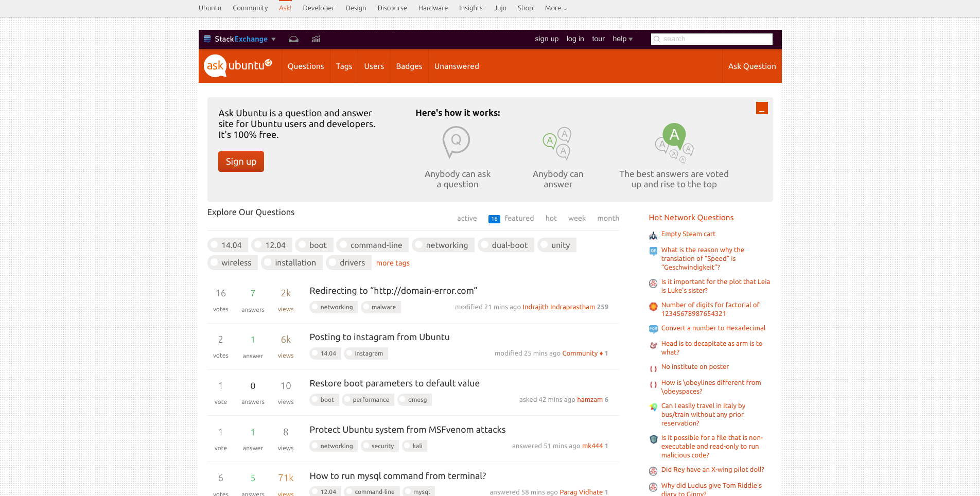Open the tour link
Screen dimensions: 980x496
click(x=598, y=39)
